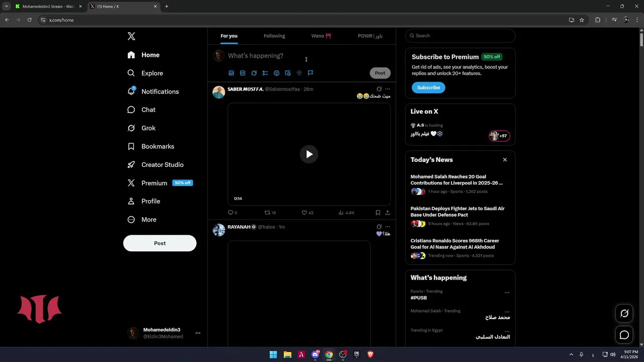The image size is (644, 362).
Task: Click the Search box on X
Action: coord(460,36)
